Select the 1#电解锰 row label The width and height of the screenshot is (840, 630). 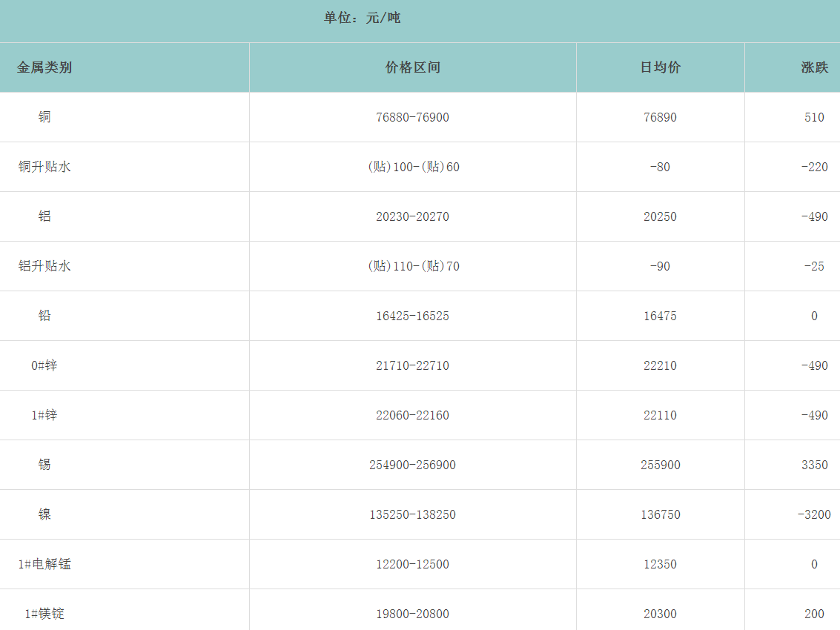point(44,564)
